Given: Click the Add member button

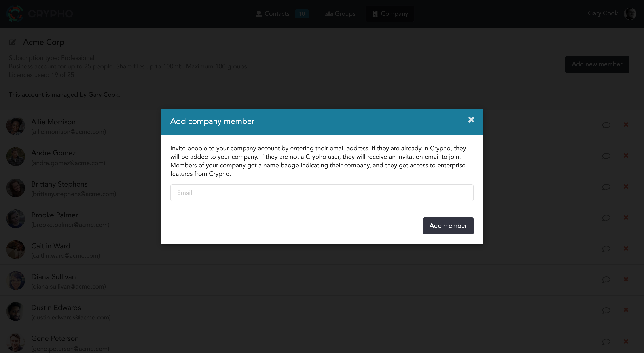Looking at the screenshot, I should [x=449, y=226].
